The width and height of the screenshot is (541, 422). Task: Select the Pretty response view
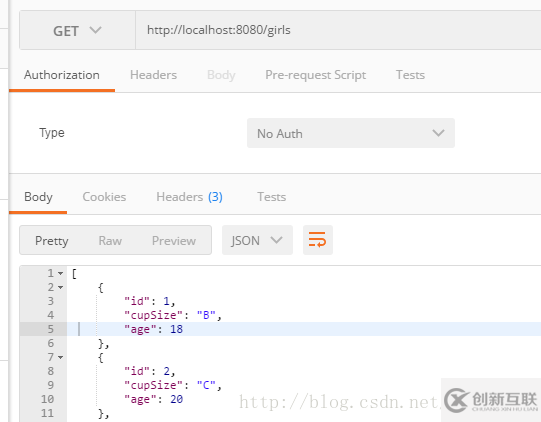point(52,241)
